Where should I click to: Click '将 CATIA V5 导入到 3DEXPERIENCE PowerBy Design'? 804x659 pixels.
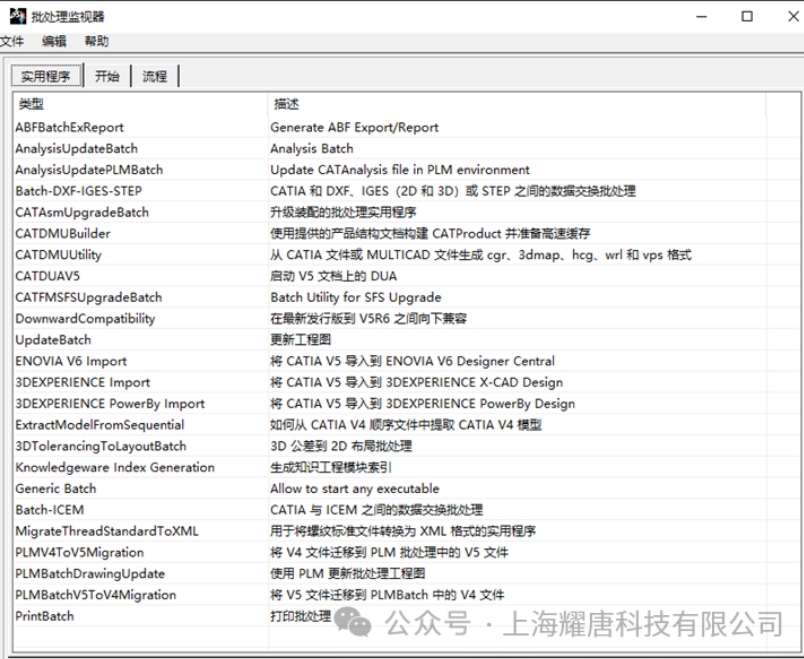pos(423,404)
